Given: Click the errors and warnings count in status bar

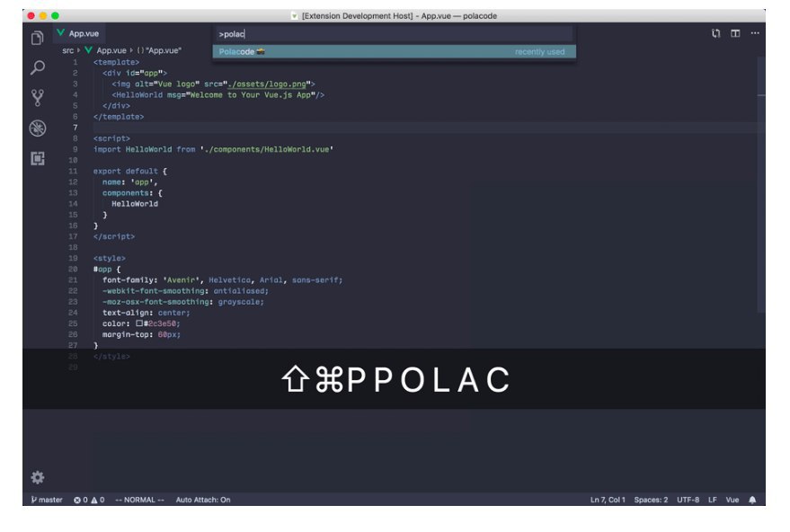Looking at the screenshot, I should point(89,500).
